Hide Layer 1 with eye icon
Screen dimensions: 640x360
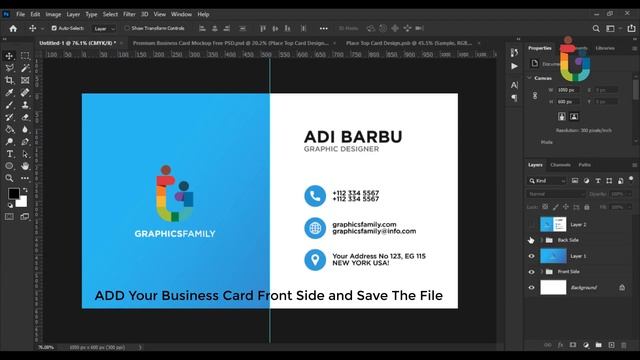tap(531, 256)
